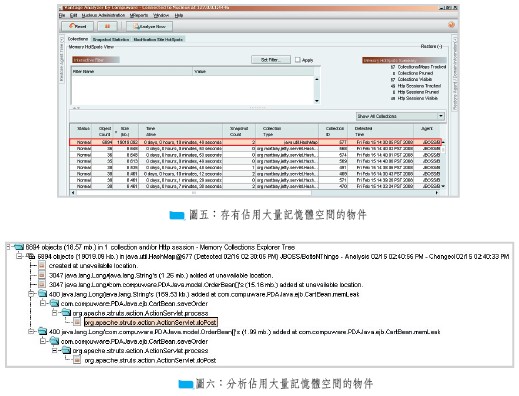Click the folder icon of first ActionServlet.process
The image size is (519, 396).
point(66,313)
